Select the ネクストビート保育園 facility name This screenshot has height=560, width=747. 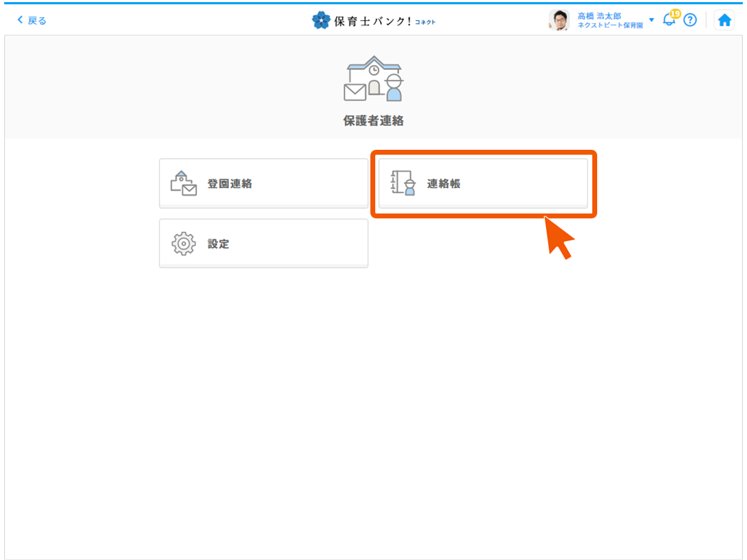pos(610,25)
